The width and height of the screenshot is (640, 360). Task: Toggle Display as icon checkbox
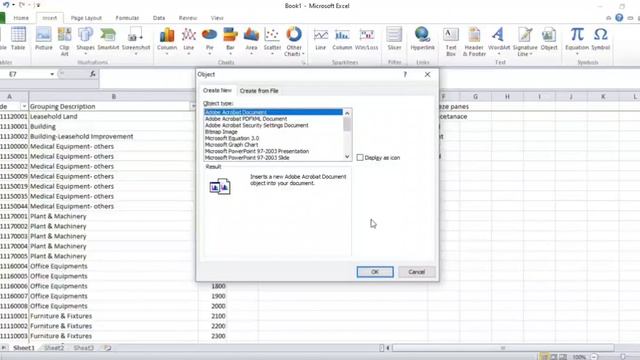(x=360, y=158)
